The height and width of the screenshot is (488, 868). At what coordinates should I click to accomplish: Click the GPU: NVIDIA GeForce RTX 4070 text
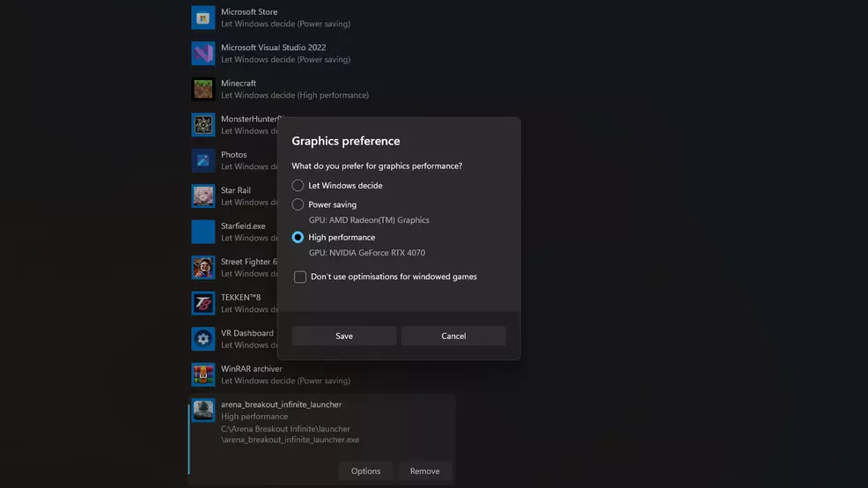click(x=367, y=253)
